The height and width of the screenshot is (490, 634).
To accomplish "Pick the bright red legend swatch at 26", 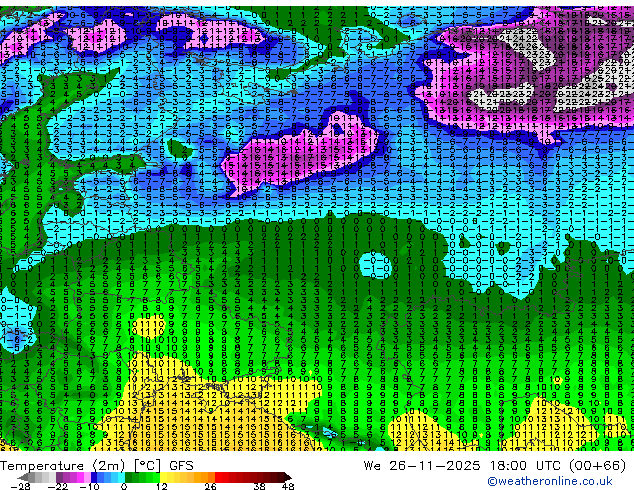I will coord(218,477).
